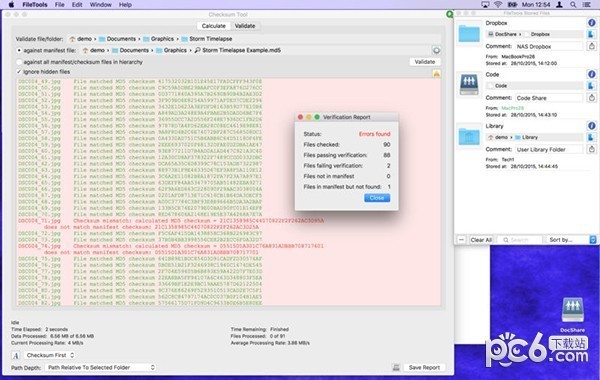This screenshot has height=380, width=600.
Task: Click the Save Report button
Action: point(424,367)
